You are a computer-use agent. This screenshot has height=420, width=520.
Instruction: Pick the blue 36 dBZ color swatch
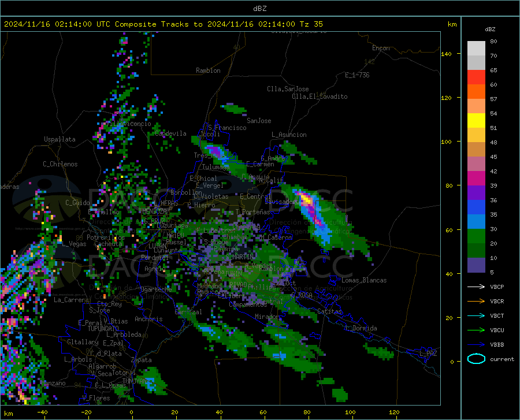pyautogui.click(x=476, y=207)
